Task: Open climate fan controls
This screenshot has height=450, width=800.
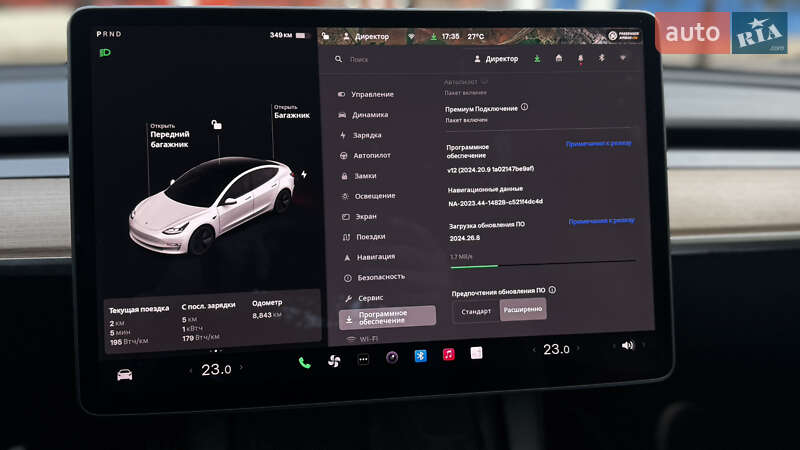Action: (x=334, y=361)
